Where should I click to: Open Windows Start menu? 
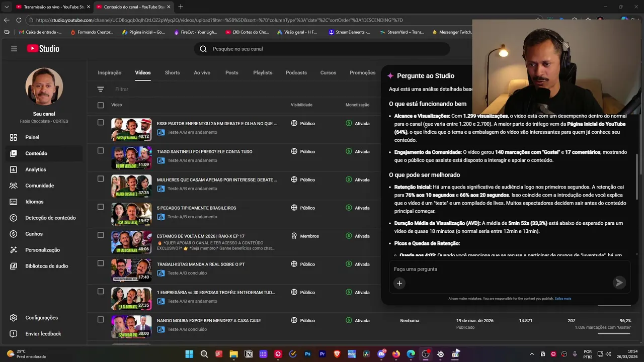point(189,354)
